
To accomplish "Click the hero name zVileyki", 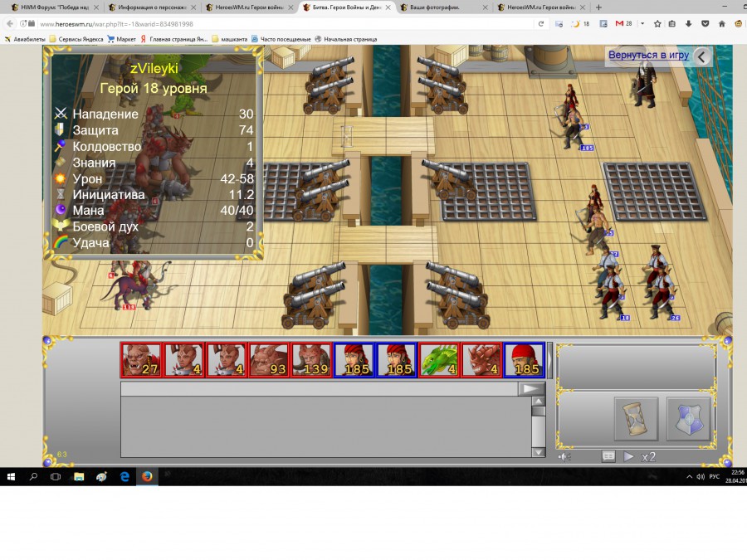I will (154, 69).
